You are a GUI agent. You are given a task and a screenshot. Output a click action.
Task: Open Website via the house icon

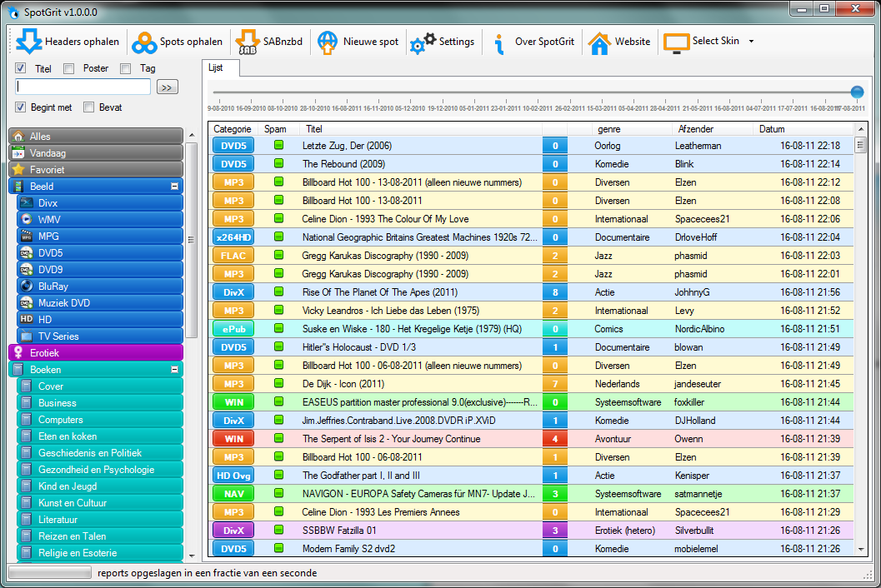599,42
